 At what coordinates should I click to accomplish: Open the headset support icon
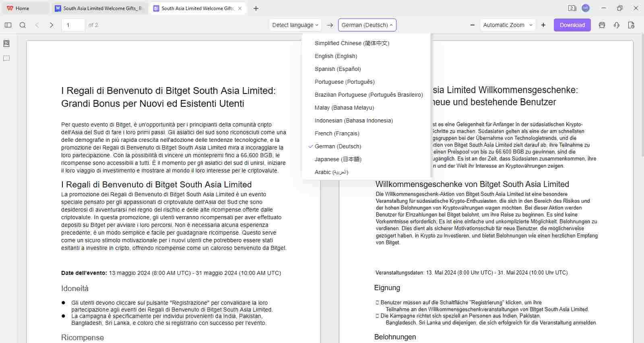click(x=617, y=25)
